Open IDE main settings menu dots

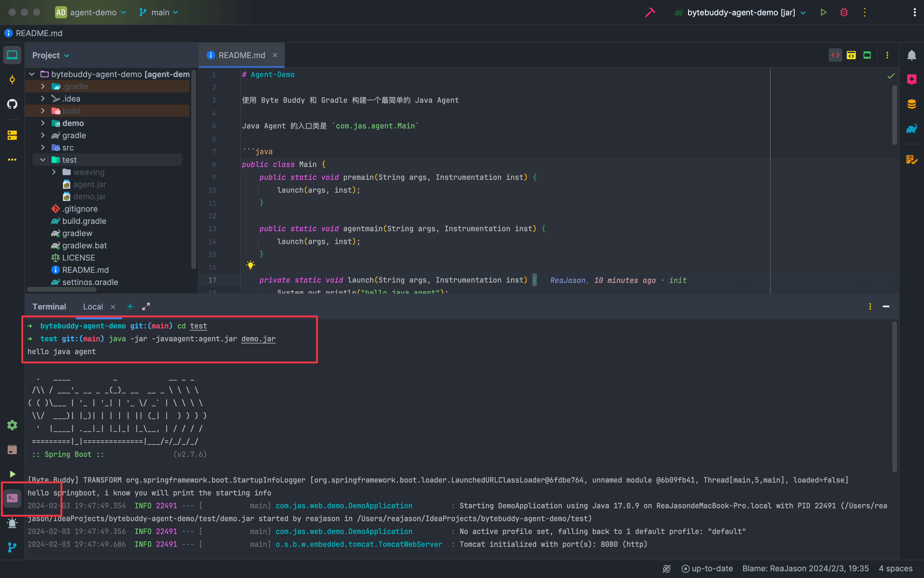(x=915, y=12)
